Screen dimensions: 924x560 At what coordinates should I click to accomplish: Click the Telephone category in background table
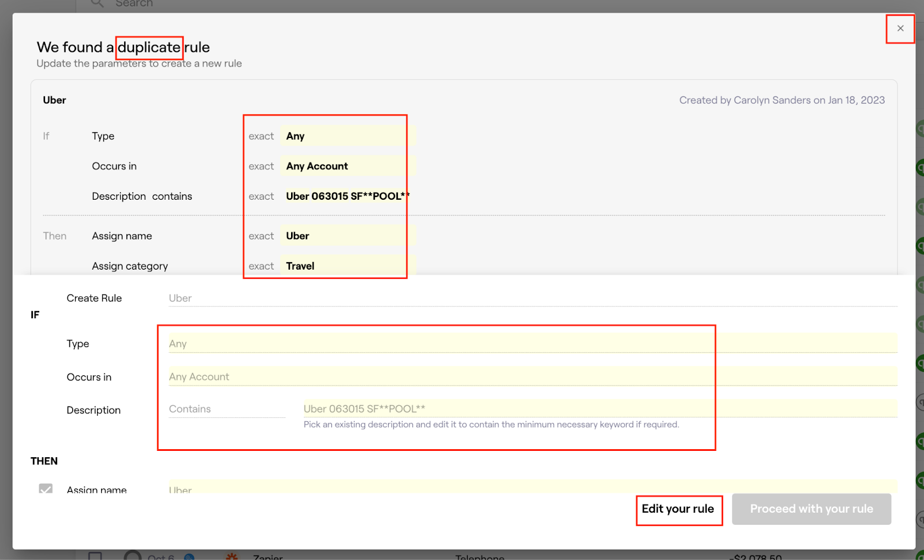coord(480,557)
